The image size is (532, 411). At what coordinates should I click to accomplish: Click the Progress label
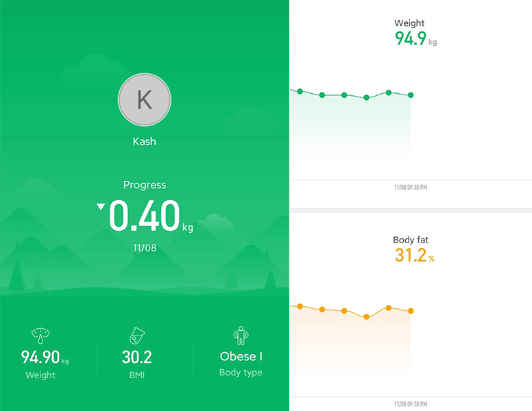[x=145, y=185]
